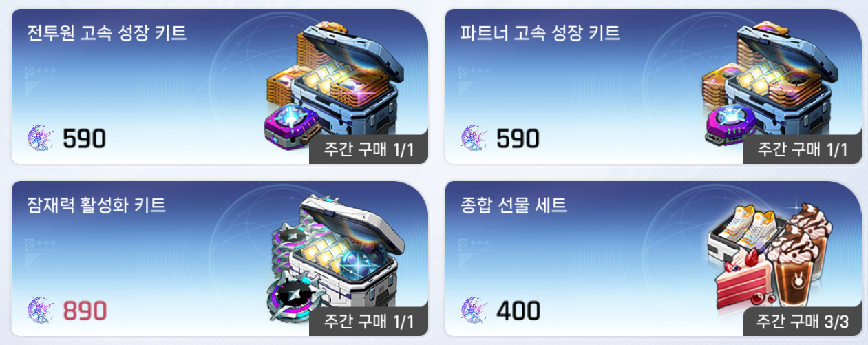Open the 종합 선물 세트 title
Screen dimensions: 868x345
pyautogui.click(x=514, y=205)
